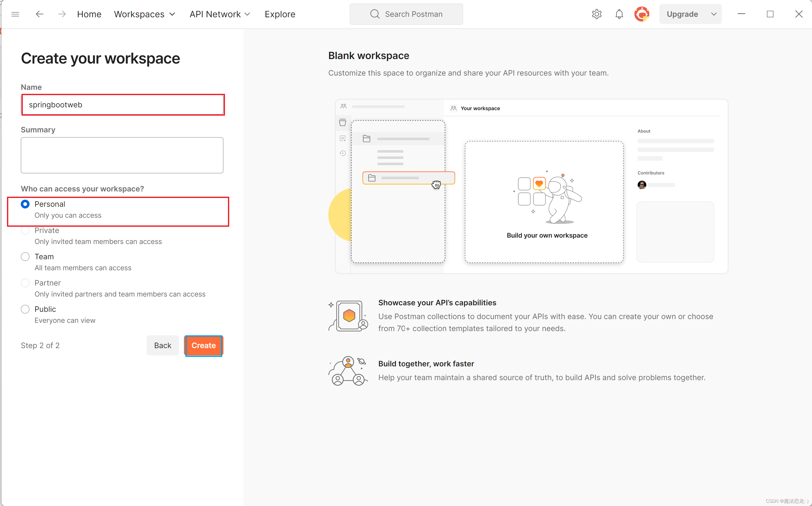Open the notifications bell icon

coord(619,14)
